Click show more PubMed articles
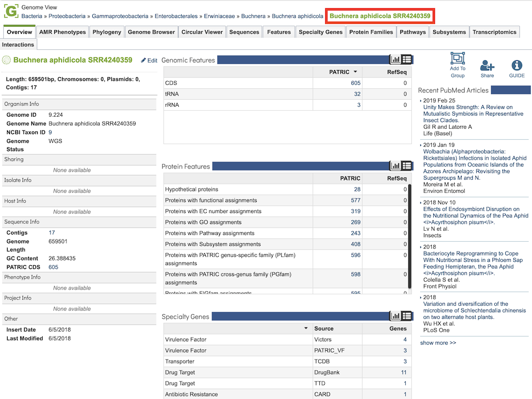 [x=438, y=343]
